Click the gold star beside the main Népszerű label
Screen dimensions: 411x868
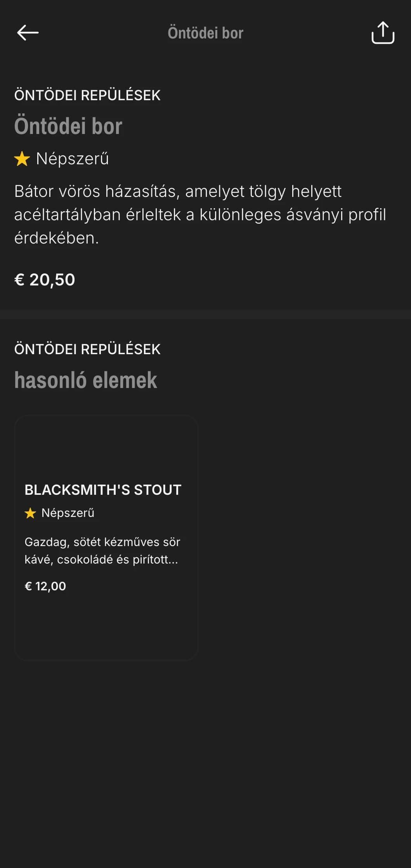22,159
